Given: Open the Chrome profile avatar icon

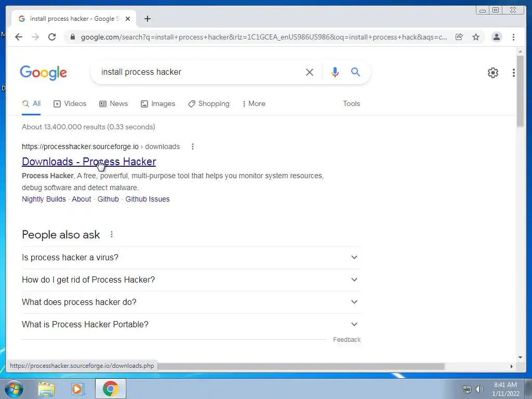Looking at the screenshot, I should [497, 37].
